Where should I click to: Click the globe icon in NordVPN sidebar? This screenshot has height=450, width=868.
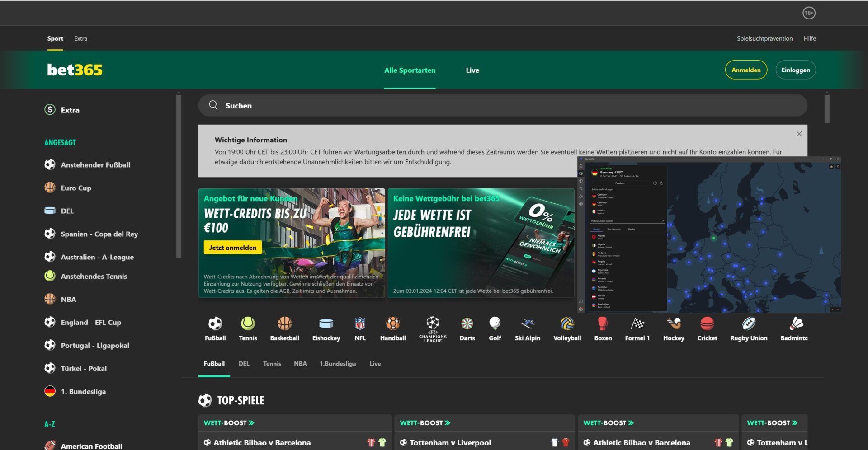581,173
